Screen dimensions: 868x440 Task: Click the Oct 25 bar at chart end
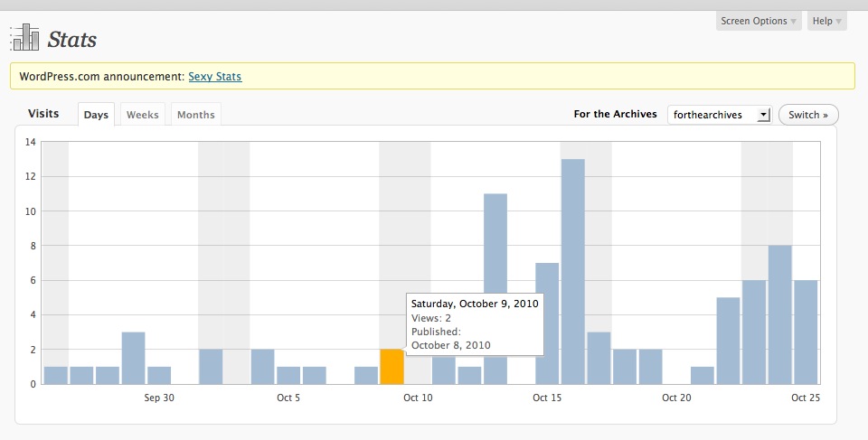(x=806, y=332)
